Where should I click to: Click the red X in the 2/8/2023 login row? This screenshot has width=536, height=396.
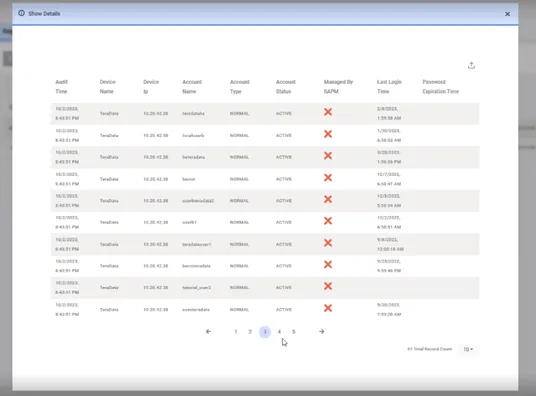tap(328, 112)
